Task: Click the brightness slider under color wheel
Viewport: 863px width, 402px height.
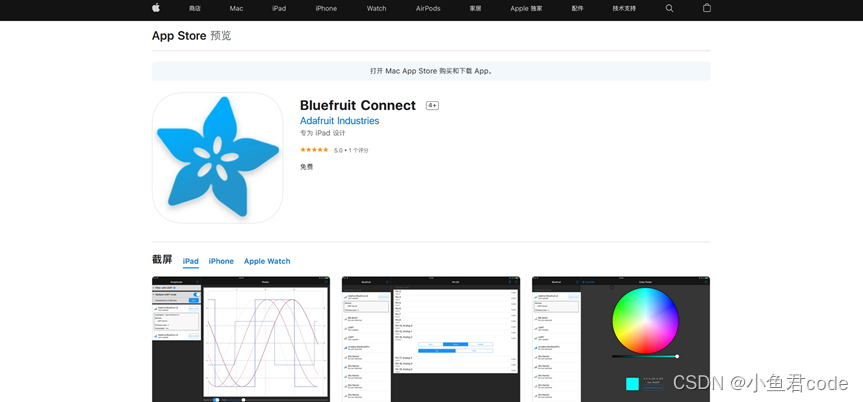Action: [x=645, y=356]
